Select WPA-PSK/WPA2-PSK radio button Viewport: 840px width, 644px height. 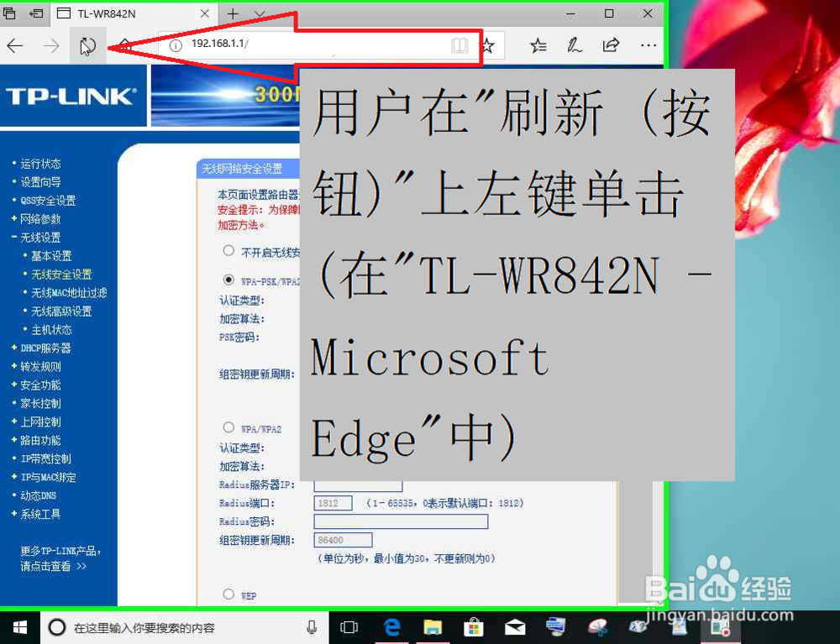[228, 280]
